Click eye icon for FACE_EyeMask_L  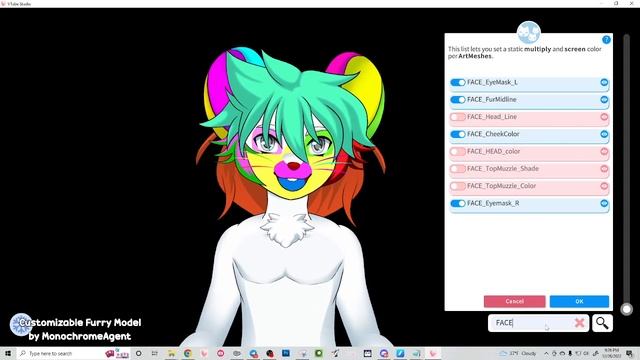(x=604, y=82)
